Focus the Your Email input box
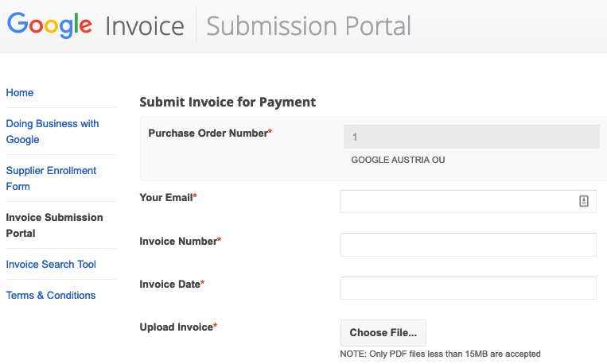Viewport: 607px width, 364px height. 458,202
